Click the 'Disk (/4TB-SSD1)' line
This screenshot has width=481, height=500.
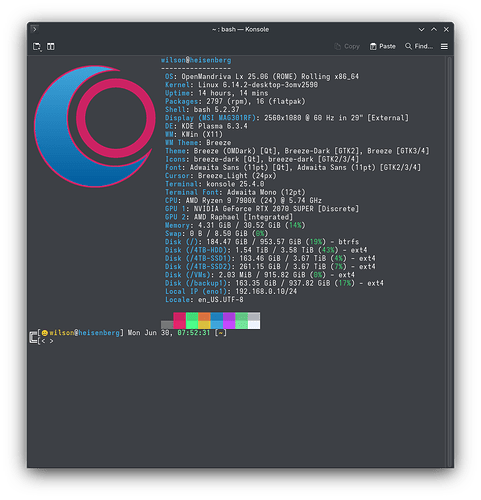(x=270, y=258)
